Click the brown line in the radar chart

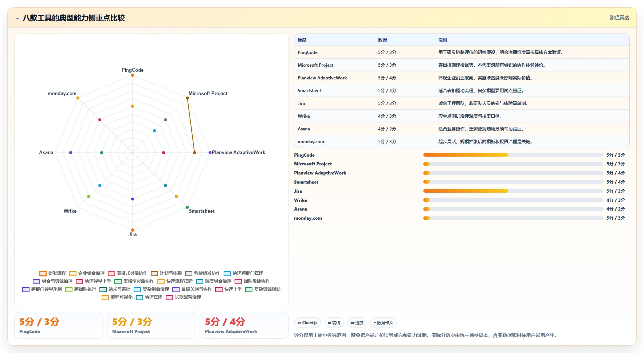[191, 125]
